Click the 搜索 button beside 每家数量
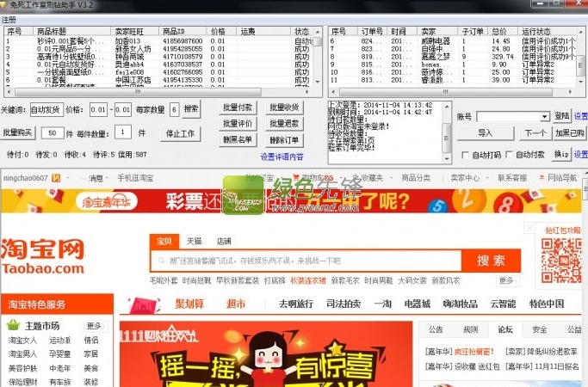 point(191,109)
